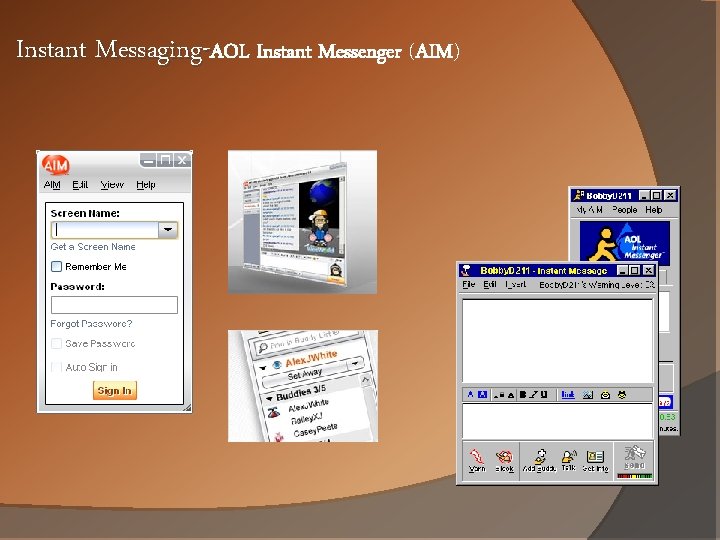Collapse the Buddies 3/5 group

pyautogui.click(x=269, y=398)
